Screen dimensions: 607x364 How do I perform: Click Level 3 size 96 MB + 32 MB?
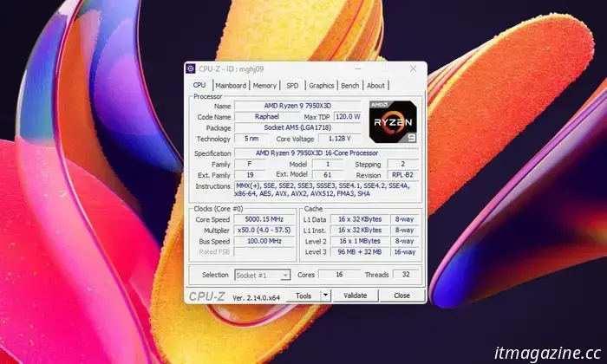(x=360, y=252)
